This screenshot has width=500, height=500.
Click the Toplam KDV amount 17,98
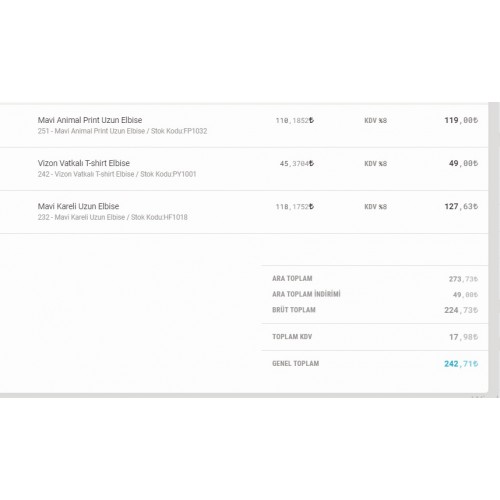click(x=463, y=337)
